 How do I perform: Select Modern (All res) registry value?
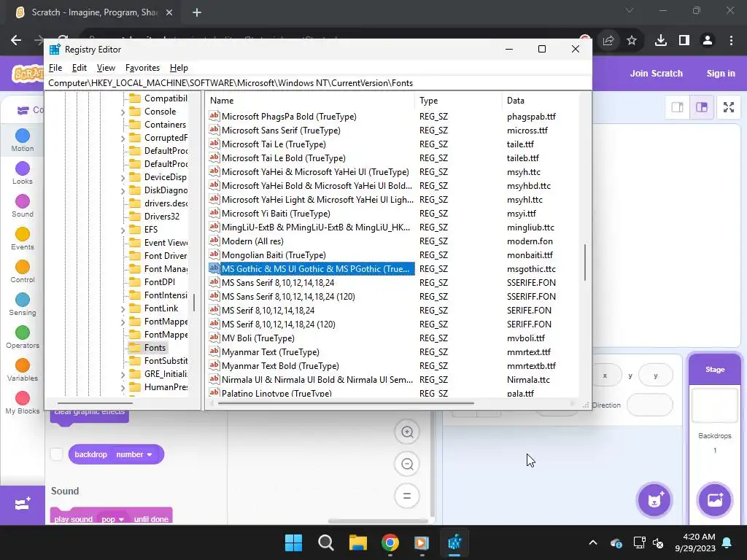point(252,241)
